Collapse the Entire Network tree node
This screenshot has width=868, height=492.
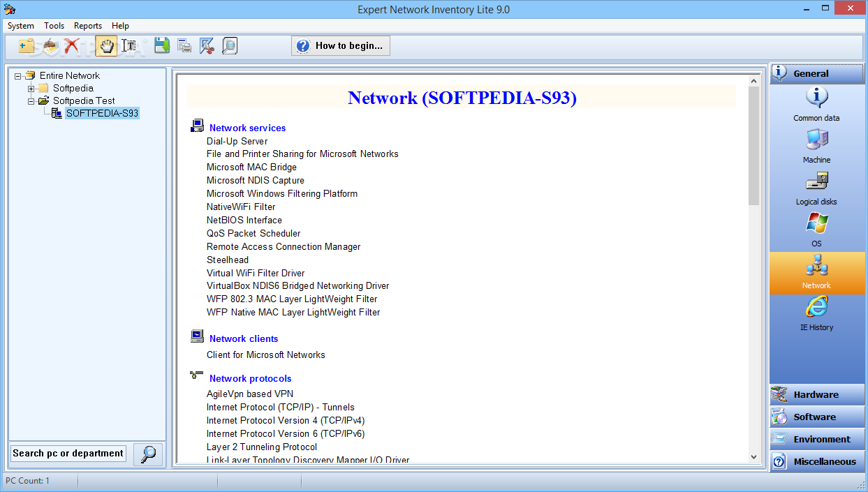[x=18, y=75]
